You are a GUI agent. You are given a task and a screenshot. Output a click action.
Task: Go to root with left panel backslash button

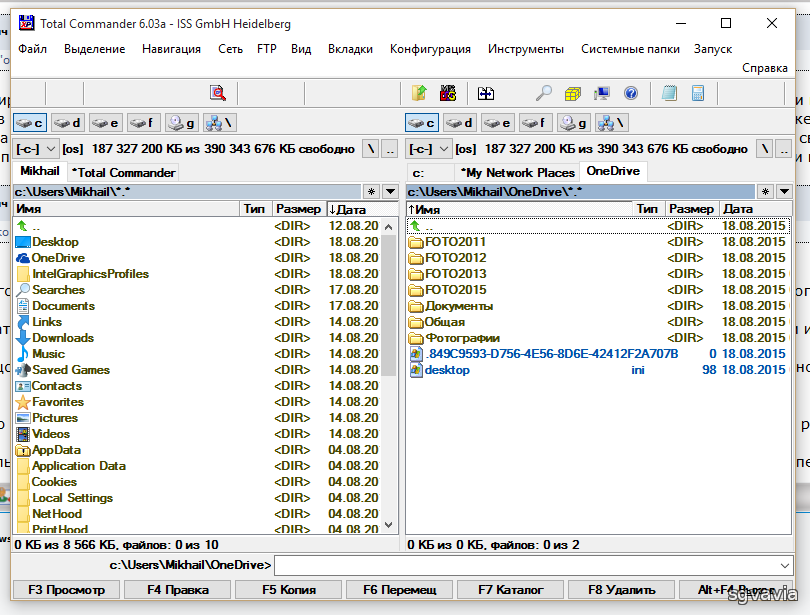tap(370, 149)
